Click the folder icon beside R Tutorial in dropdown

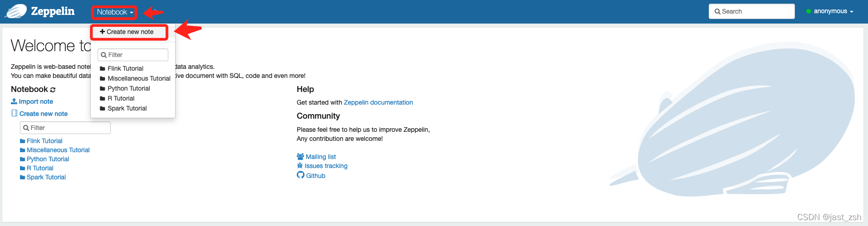click(x=103, y=99)
